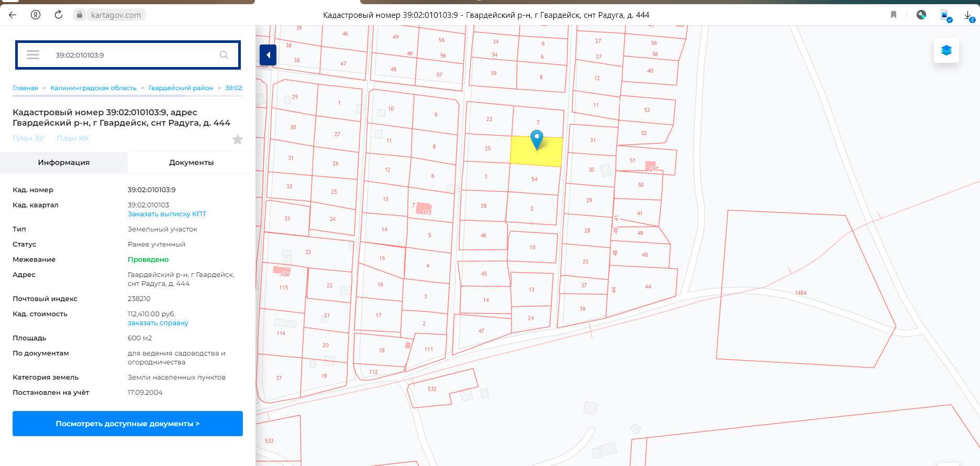The height and width of the screenshot is (466, 980).
Task: Open the extension icon with the blue checkmark badge
Action: [946, 16]
